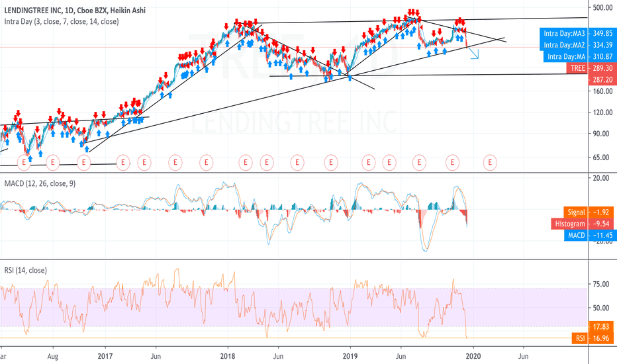Click the Jun label following 2020
The height and width of the screenshot is (364, 617).
[524, 356]
